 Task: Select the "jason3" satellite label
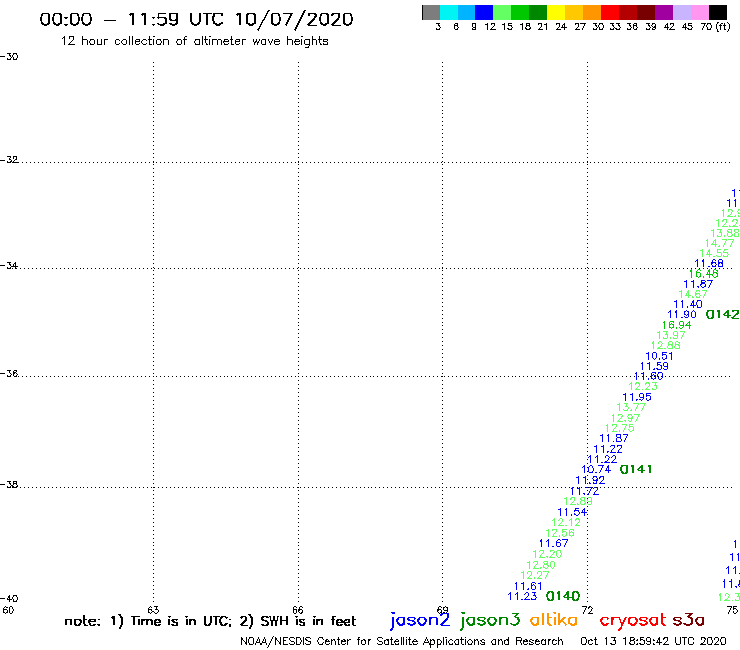tap(490, 621)
